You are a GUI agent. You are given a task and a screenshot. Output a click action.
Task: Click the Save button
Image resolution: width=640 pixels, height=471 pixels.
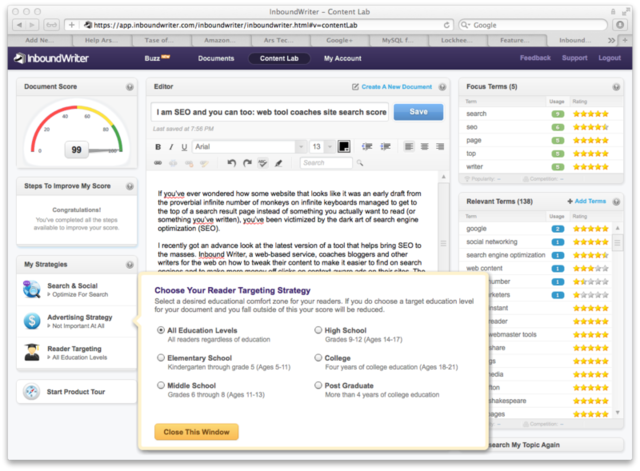(x=418, y=112)
